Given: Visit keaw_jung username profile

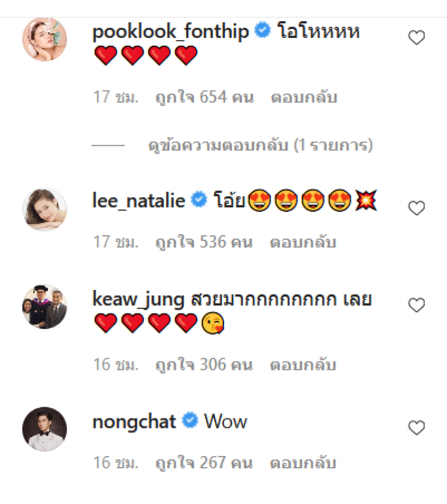Looking at the screenshot, I should coord(138,300).
